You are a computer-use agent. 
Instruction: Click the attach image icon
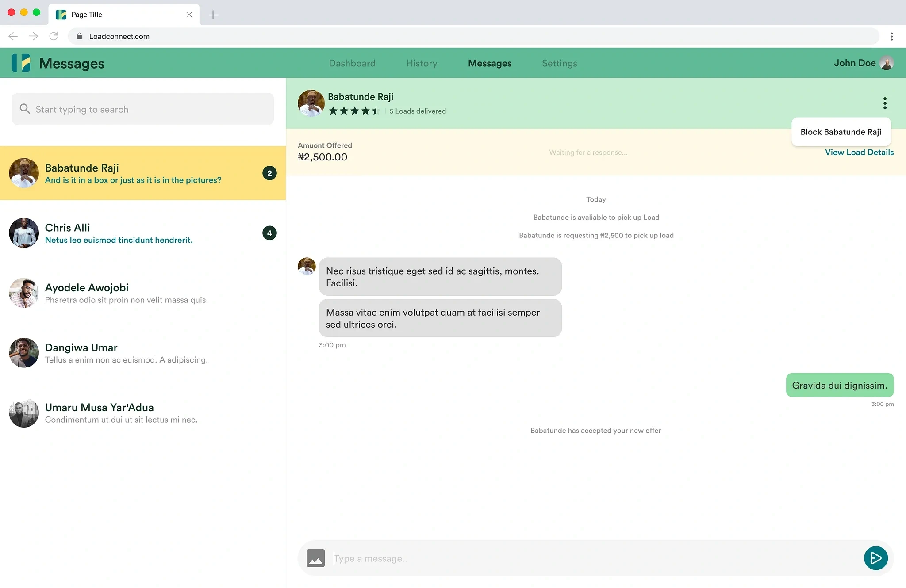click(x=315, y=558)
